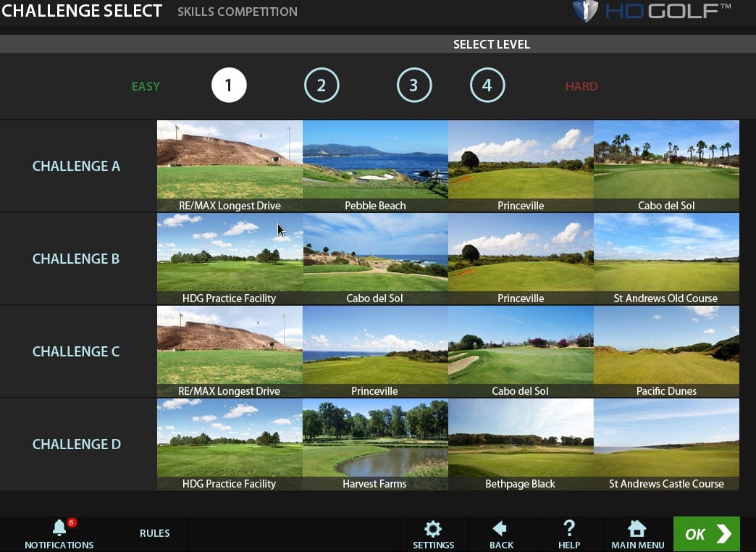This screenshot has height=552, width=756.
Task: Open the Settings gear icon
Action: 433,529
